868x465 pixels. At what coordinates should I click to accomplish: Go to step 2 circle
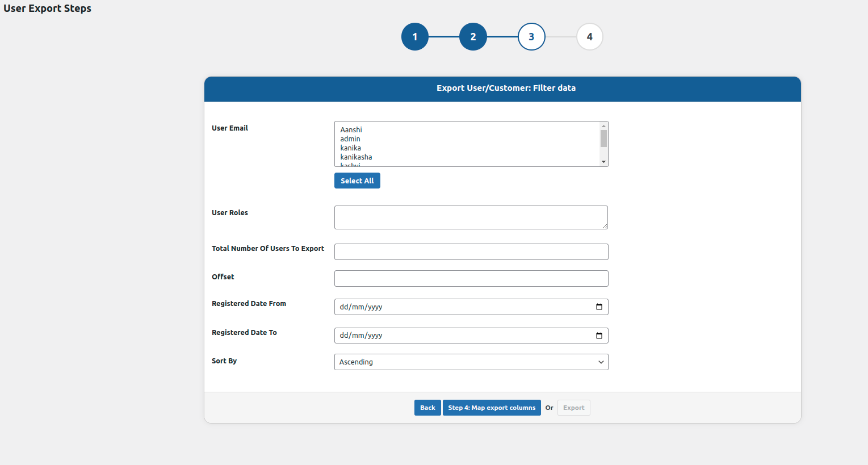[x=473, y=37]
